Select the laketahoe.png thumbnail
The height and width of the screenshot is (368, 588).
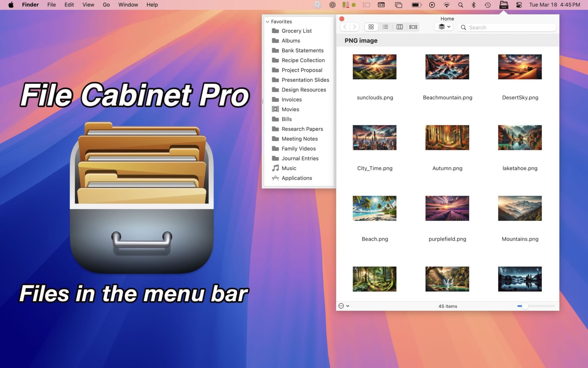click(x=519, y=137)
